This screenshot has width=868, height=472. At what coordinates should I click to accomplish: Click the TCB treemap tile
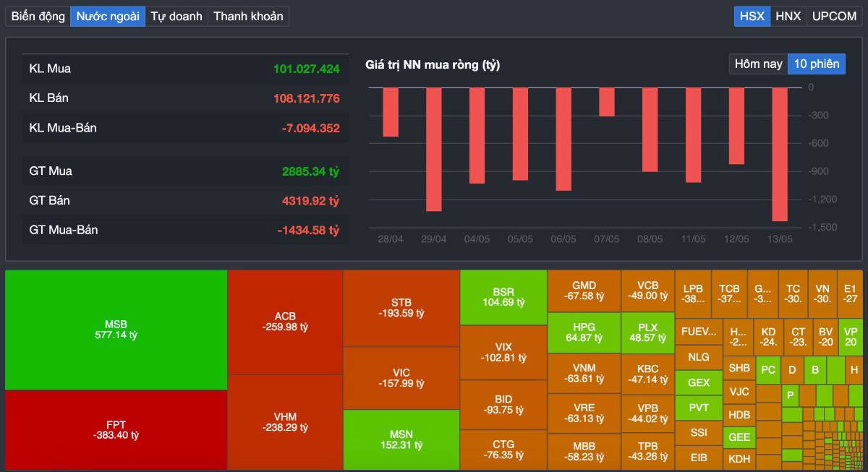click(729, 294)
